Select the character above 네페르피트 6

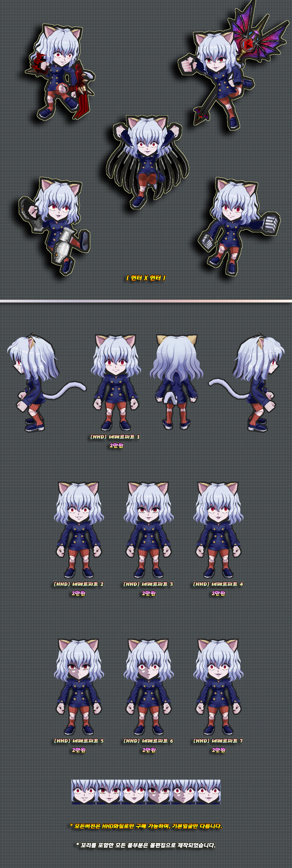tap(149, 687)
